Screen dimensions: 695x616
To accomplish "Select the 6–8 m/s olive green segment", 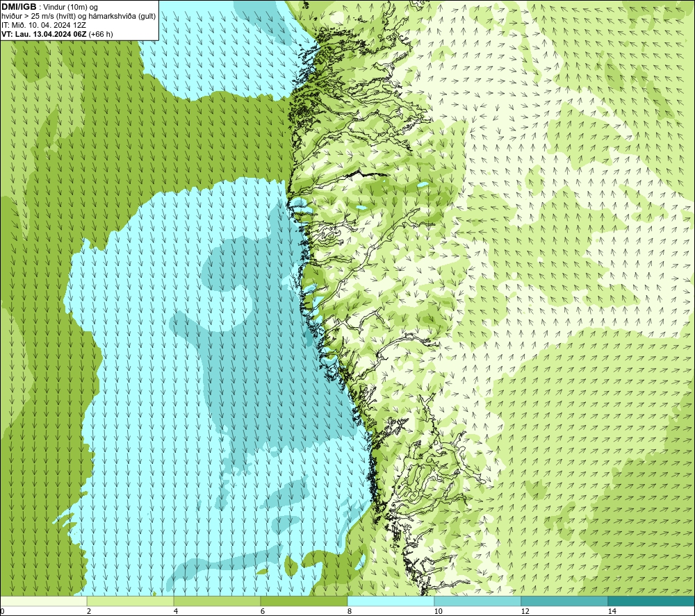I will pyautogui.click(x=304, y=601).
